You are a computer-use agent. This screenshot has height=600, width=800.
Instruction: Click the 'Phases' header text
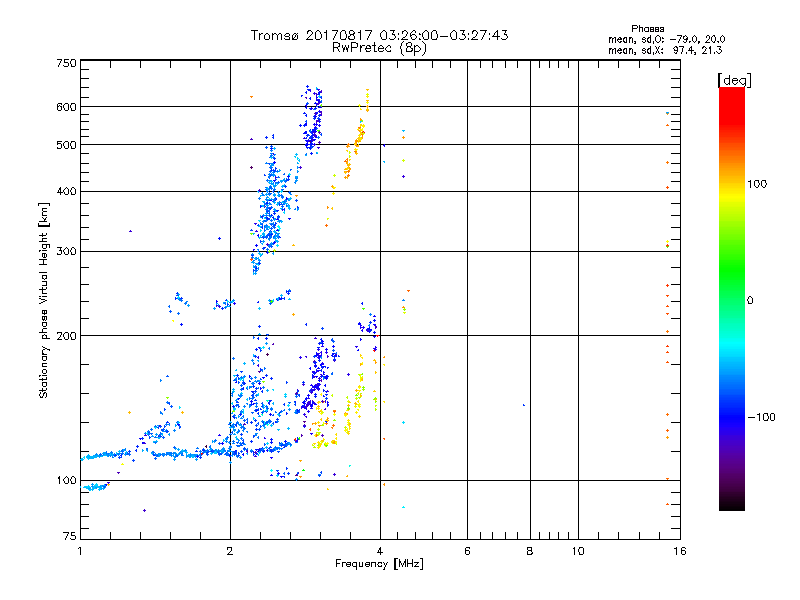click(647, 29)
